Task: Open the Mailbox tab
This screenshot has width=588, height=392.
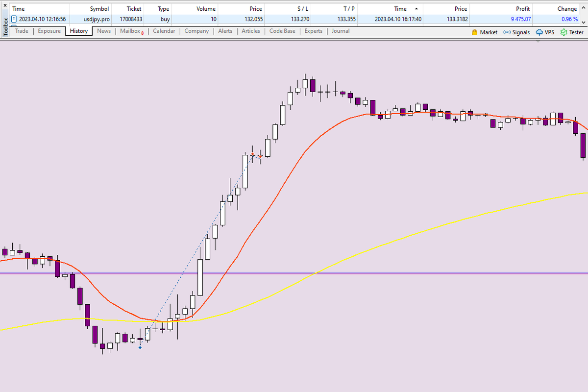Action: (131, 31)
